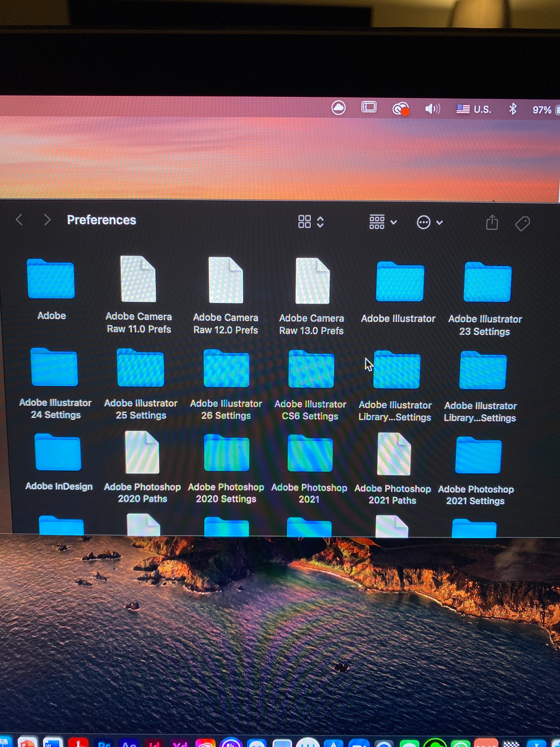
Task: Select Adobe Photoshop 2021 Paths file
Action: click(x=394, y=454)
